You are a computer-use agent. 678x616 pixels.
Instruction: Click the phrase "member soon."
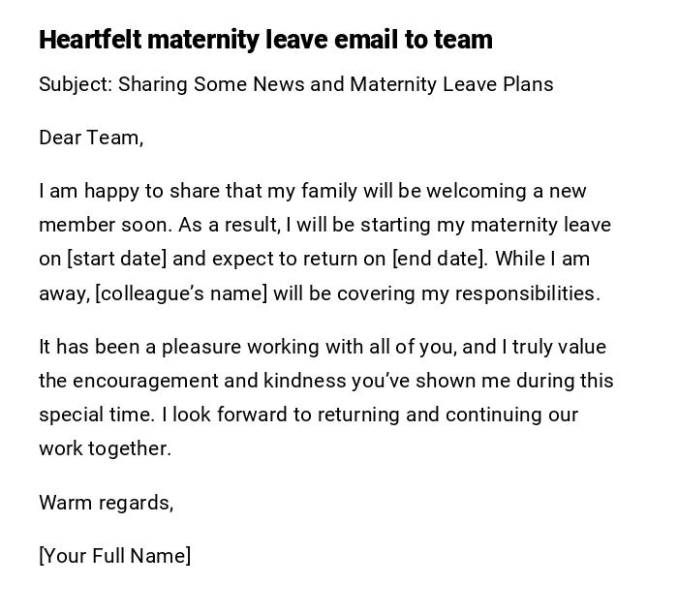105,225
